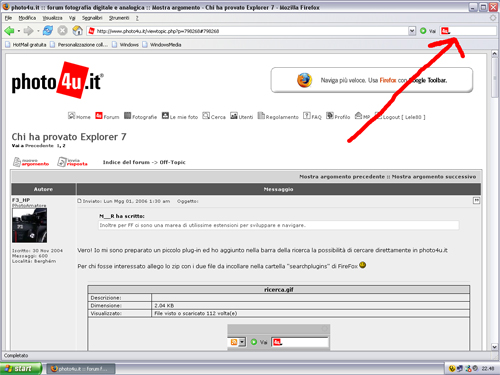Click the Windows Start button

point(21,369)
